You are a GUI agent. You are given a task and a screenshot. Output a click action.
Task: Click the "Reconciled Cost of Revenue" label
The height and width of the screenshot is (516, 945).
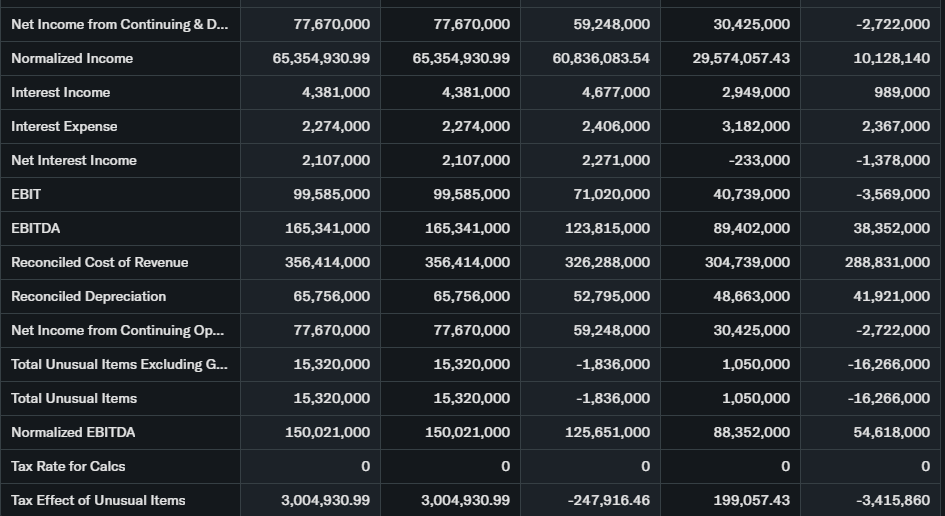100,262
